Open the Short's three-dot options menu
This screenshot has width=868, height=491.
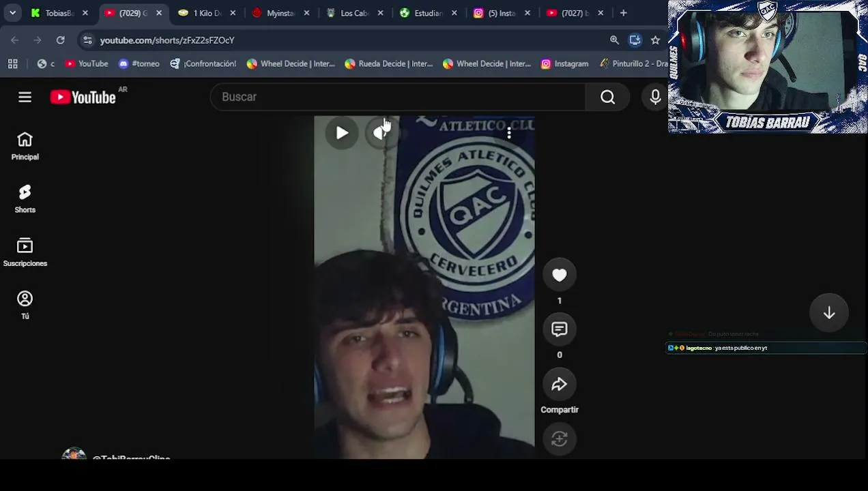(509, 133)
